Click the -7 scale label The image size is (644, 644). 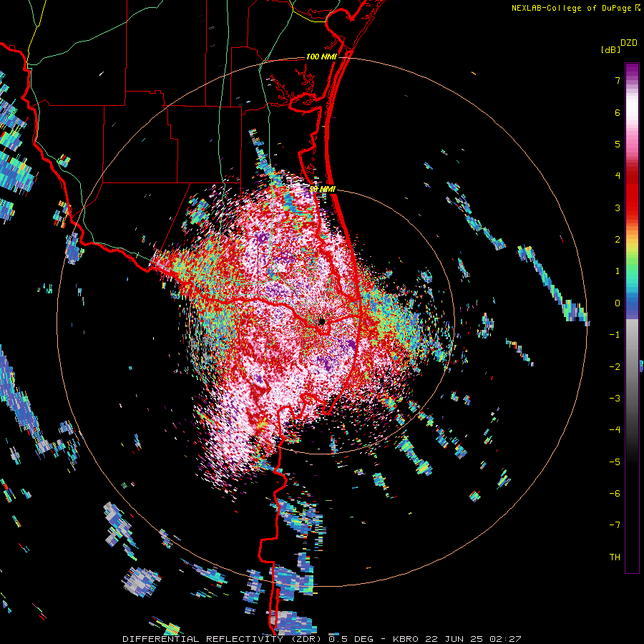coord(615,525)
